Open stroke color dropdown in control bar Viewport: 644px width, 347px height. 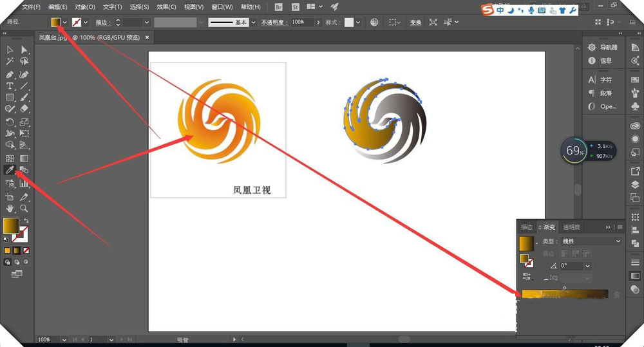pos(86,23)
